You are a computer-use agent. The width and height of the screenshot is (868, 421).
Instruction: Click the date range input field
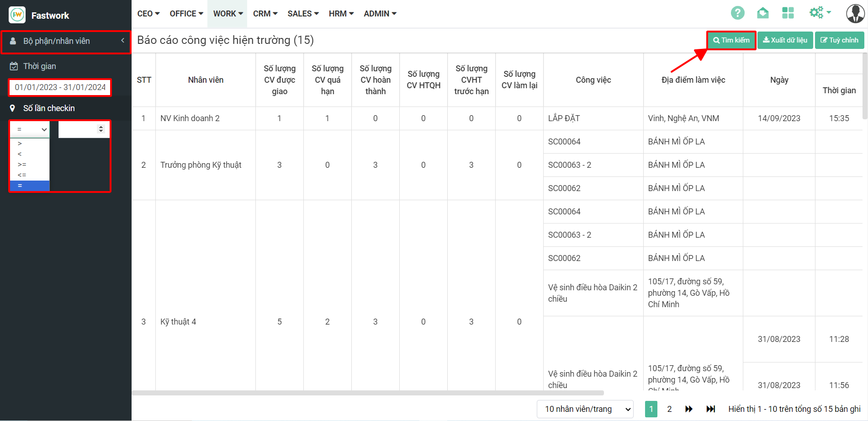click(x=60, y=87)
